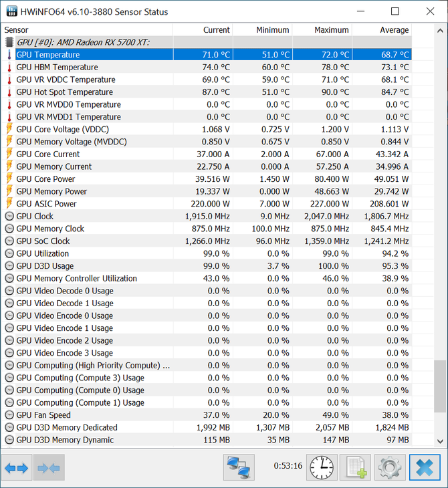Click the circle icon beside GPU SoC Clock
Screen dimensions: 448x488
9,241
